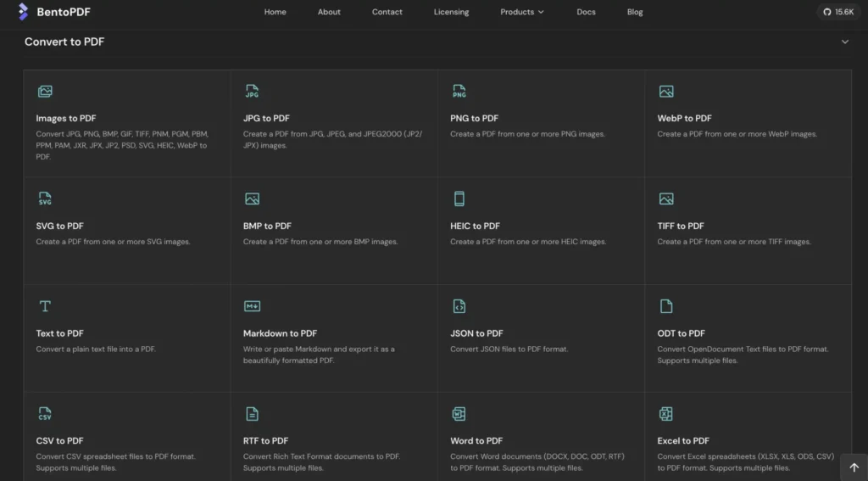Viewport: 868px width, 481px height.
Task: Open the Images to PDF tool title
Action: (x=66, y=118)
